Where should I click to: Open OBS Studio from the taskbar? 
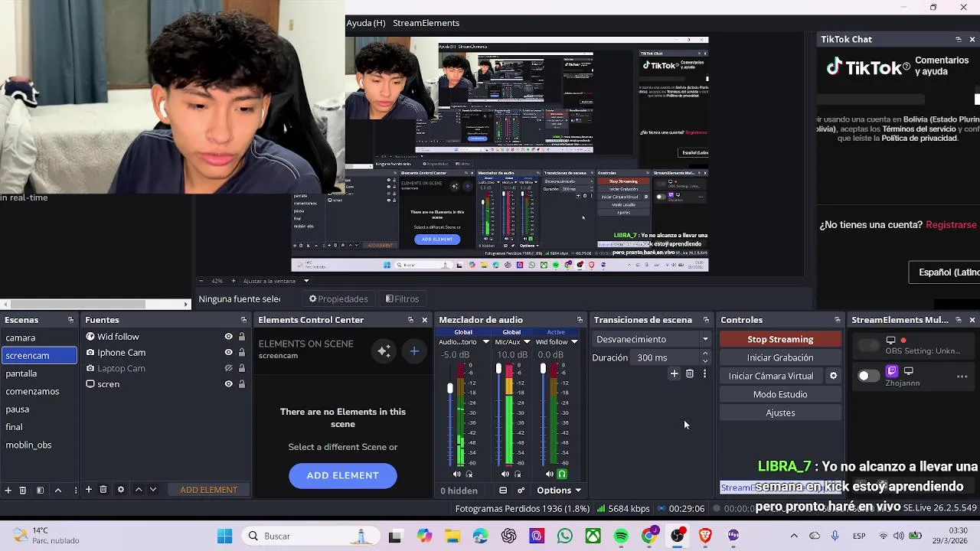coord(677,536)
